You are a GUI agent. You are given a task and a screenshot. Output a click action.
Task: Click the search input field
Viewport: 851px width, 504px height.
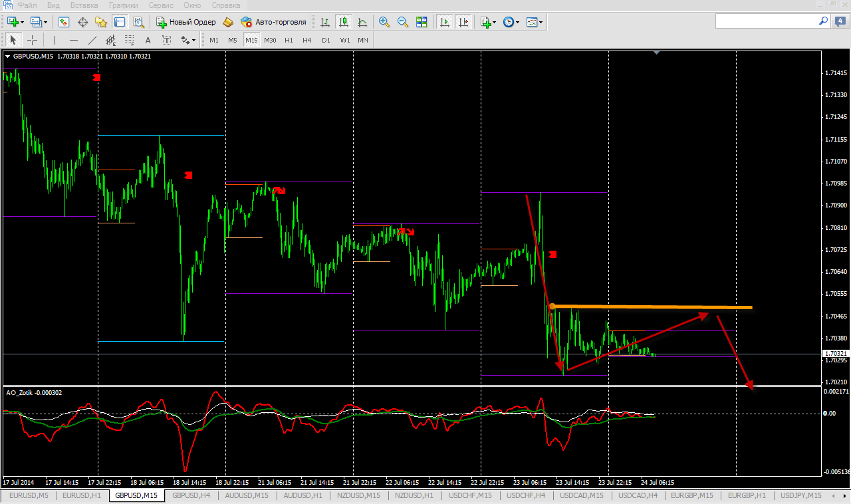765,21
